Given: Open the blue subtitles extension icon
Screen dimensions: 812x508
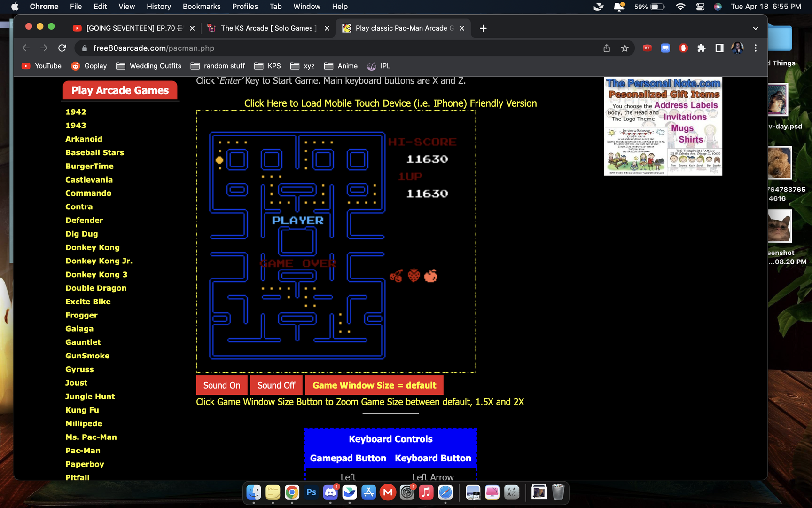Looking at the screenshot, I should tap(665, 48).
